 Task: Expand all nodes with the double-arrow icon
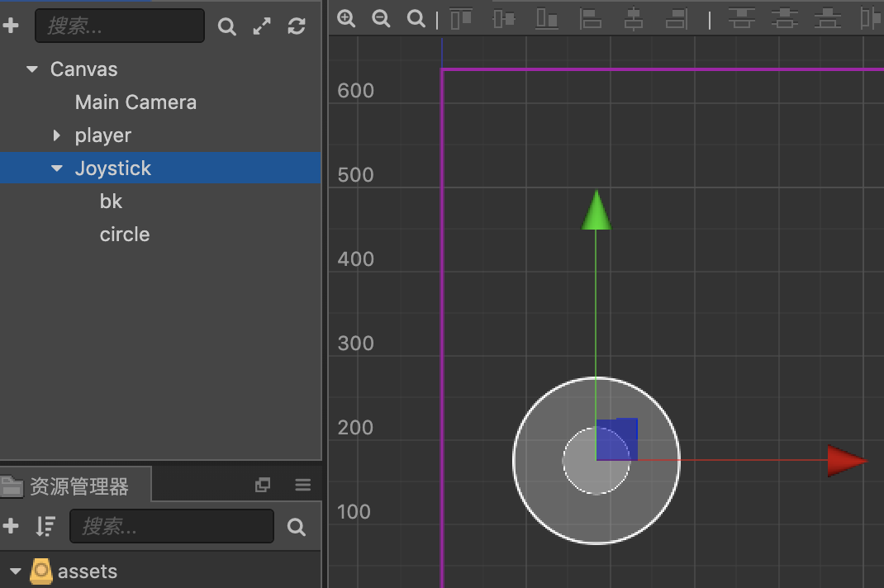[262, 26]
